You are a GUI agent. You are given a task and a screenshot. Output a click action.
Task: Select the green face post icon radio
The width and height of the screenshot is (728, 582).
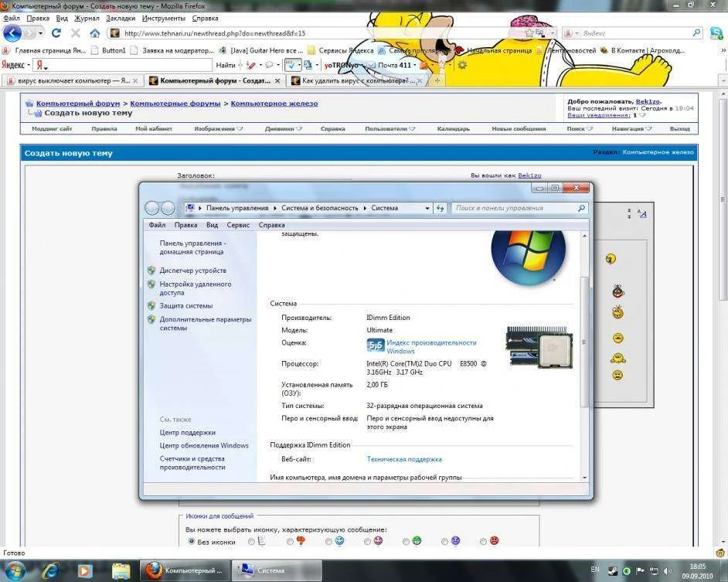point(407,541)
